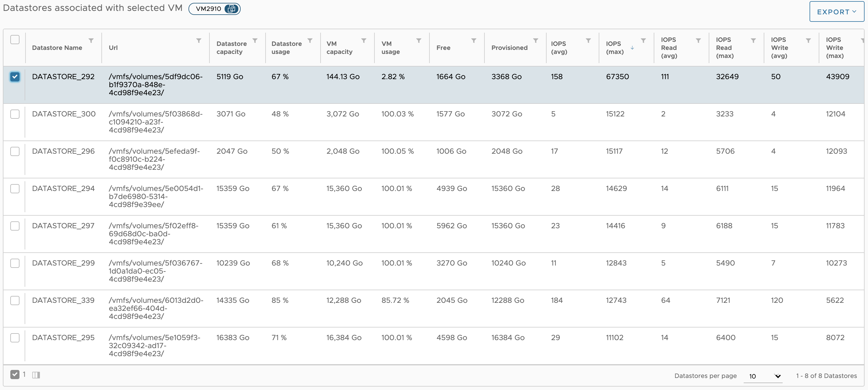Sort by Free column header
The width and height of the screenshot is (868, 390).
coord(443,48)
